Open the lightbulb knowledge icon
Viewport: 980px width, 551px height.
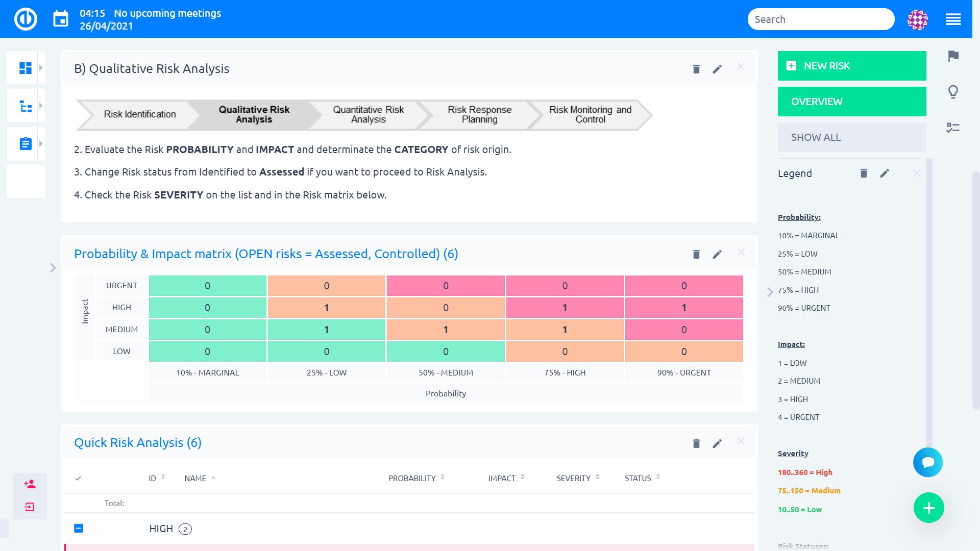coord(953,92)
